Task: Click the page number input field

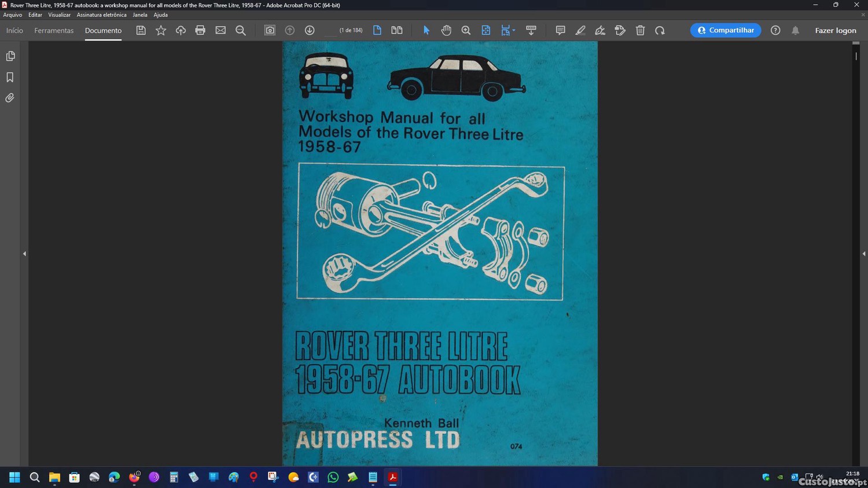Action: pos(330,30)
